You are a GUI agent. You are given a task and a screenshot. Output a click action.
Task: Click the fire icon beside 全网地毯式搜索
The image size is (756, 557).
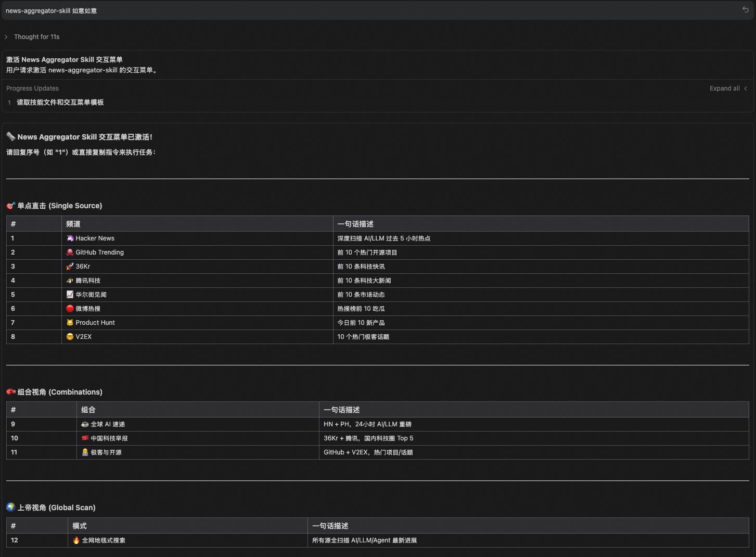point(76,540)
